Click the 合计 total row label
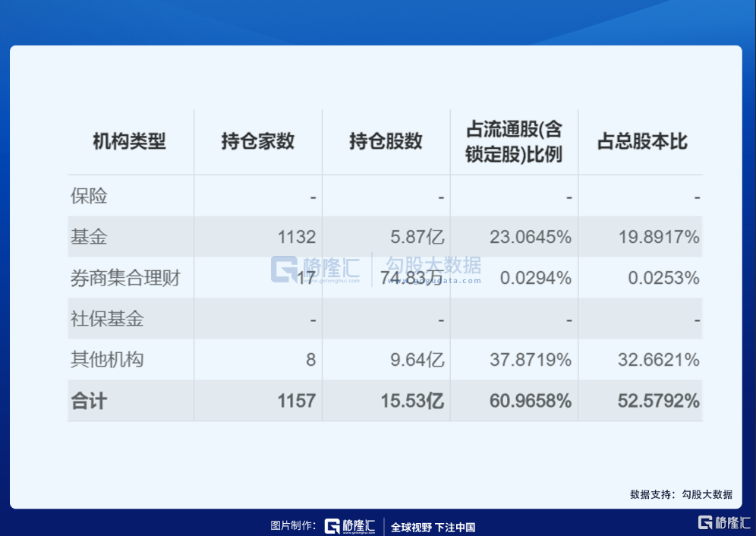 (x=89, y=401)
